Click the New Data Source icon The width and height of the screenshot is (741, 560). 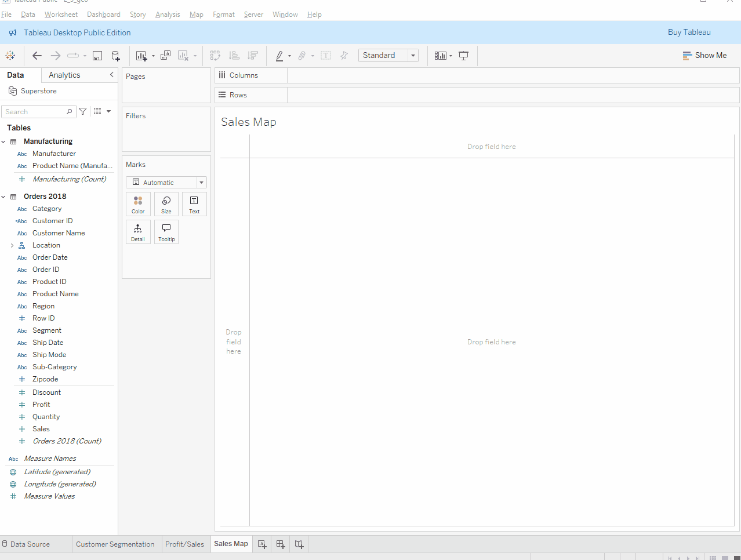coord(115,56)
